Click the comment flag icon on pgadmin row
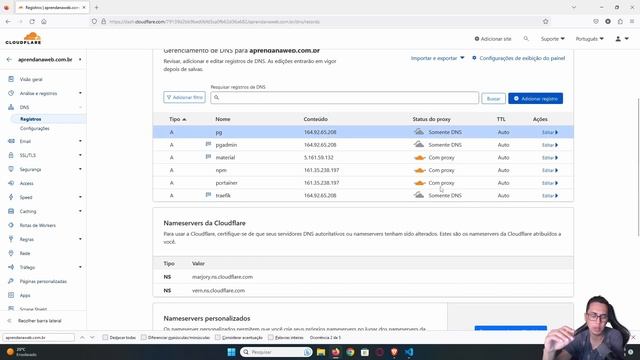The width and height of the screenshot is (640, 360). (x=208, y=144)
